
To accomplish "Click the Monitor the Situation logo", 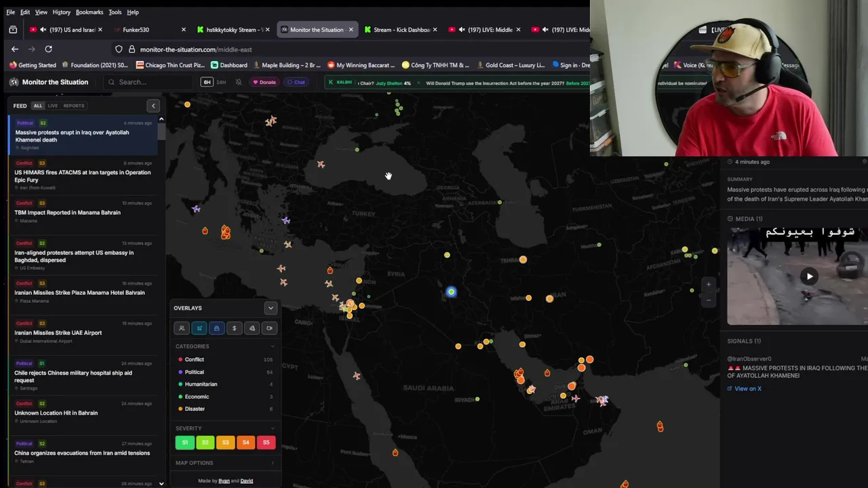I will point(49,82).
